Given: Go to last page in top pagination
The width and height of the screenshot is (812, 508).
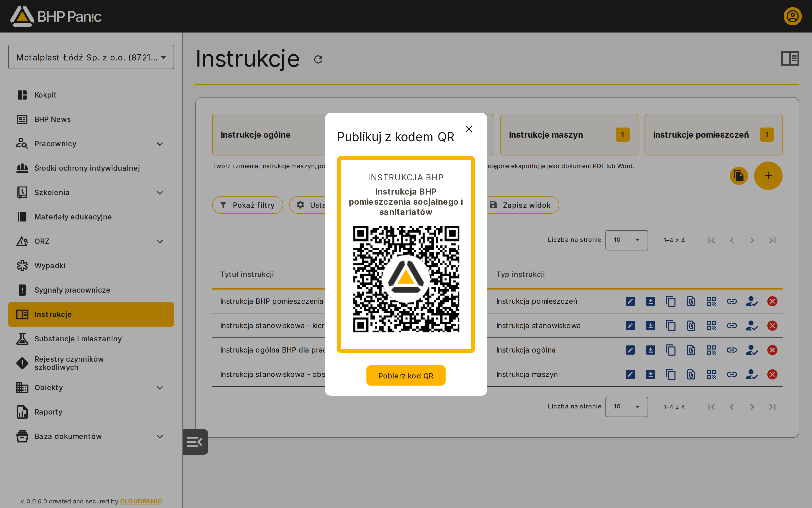Looking at the screenshot, I should 772,240.
